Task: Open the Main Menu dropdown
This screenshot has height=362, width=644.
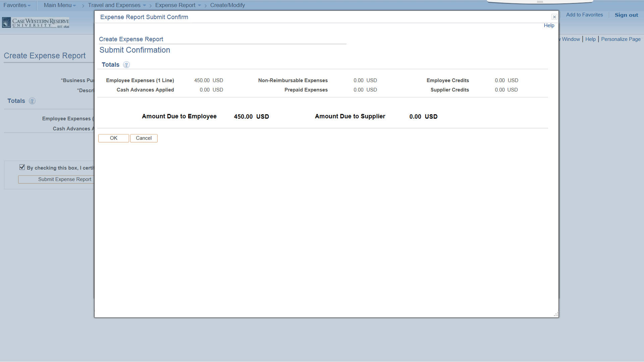Action: pyautogui.click(x=59, y=5)
